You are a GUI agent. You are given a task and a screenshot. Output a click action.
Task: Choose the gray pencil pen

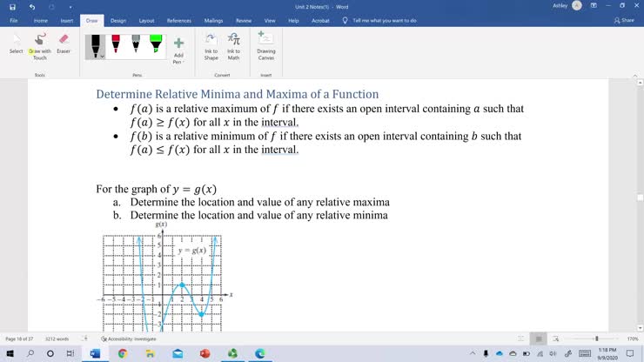coord(136,44)
